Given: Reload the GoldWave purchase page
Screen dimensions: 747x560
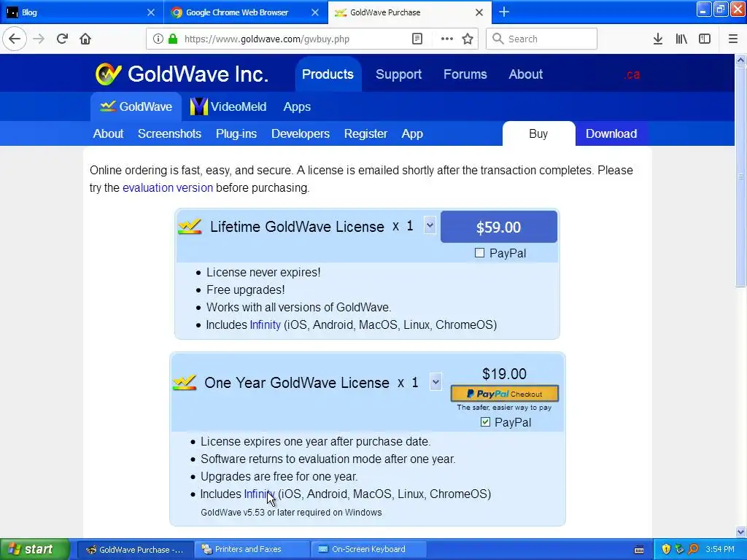Looking at the screenshot, I should pos(62,39).
